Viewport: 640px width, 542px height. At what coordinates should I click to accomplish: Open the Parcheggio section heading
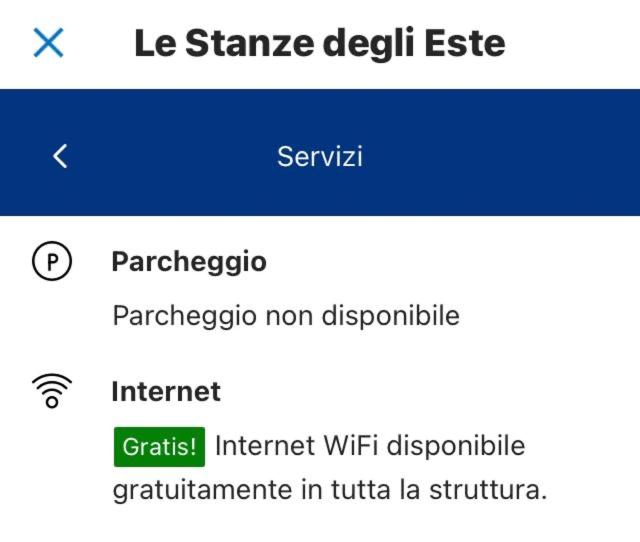coord(189,262)
